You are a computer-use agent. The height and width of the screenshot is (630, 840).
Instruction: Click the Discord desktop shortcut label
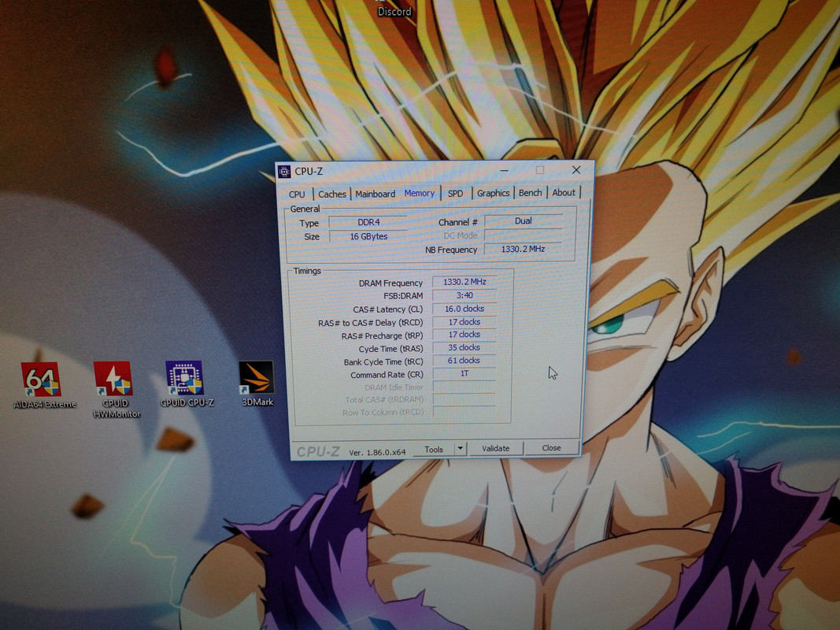pyautogui.click(x=394, y=11)
